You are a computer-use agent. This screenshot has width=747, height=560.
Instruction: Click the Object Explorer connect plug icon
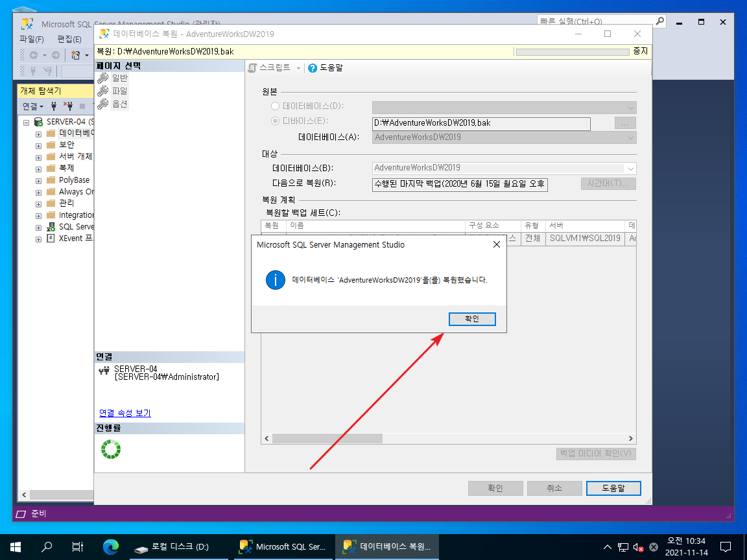(54, 106)
